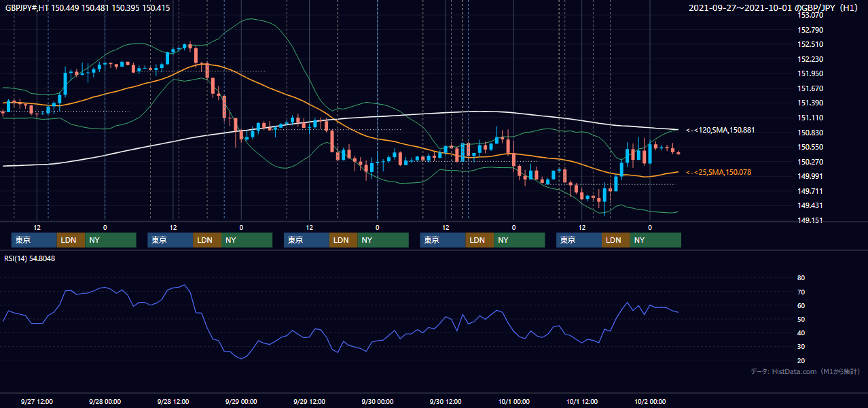This screenshot has width=868, height=408.
Task: Click the 153.070 price axis label
Action: [810, 15]
